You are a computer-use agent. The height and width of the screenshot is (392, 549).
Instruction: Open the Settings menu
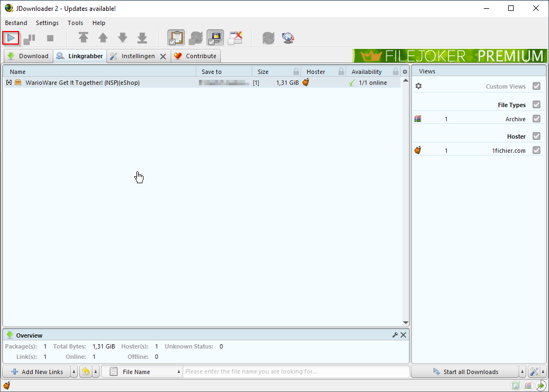47,23
